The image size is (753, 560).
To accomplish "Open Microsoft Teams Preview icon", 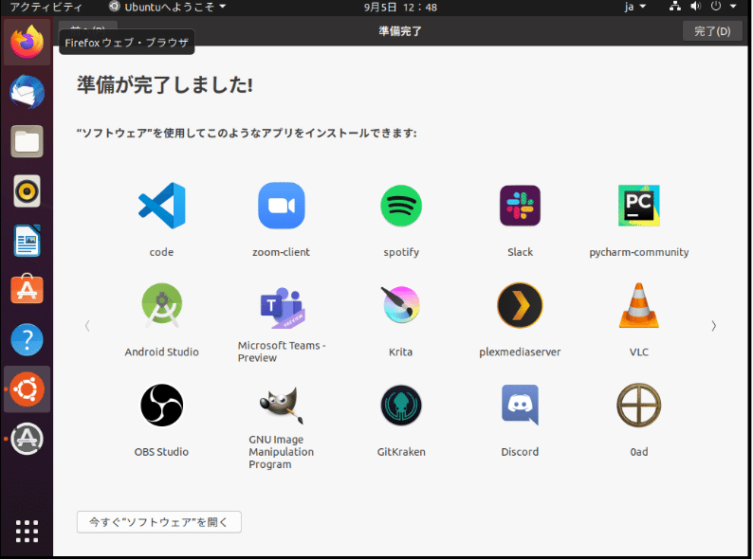I will 282,307.
